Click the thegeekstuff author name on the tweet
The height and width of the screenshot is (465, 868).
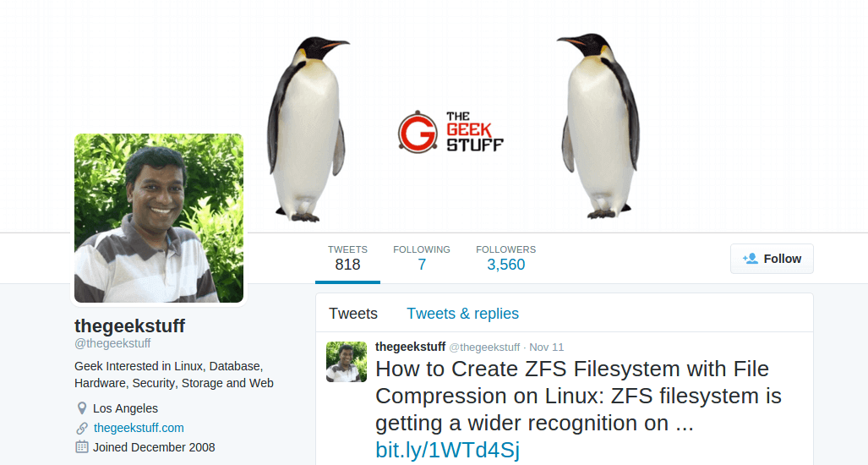click(x=410, y=347)
